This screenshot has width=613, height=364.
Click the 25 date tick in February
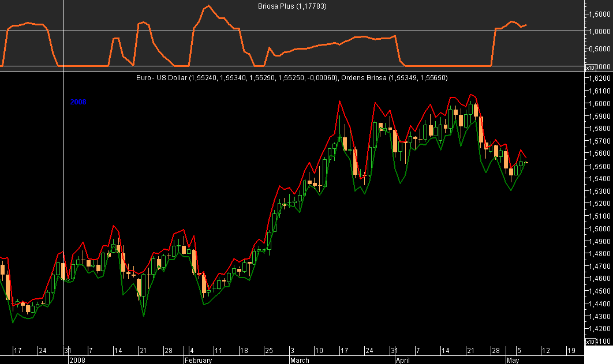pyautogui.click(x=269, y=350)
